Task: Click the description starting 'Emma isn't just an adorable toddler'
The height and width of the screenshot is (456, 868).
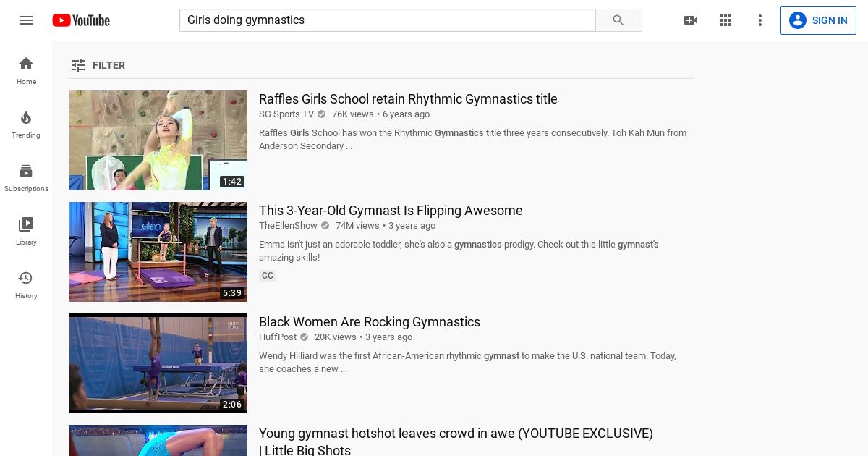Action: (x=459, y=251)
